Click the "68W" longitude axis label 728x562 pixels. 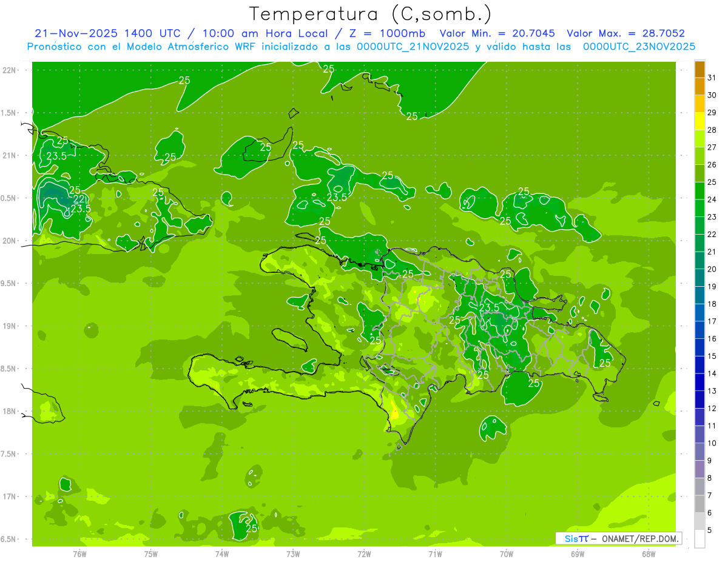click(649, 554)
